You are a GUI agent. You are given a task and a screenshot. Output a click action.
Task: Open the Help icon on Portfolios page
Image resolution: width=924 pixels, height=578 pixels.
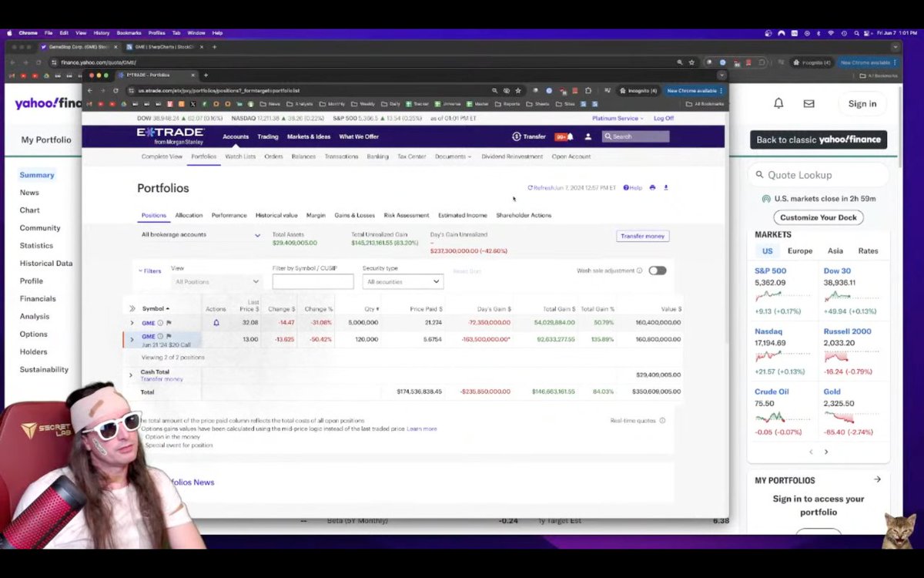pyautogui.click(x=626, y=187)
